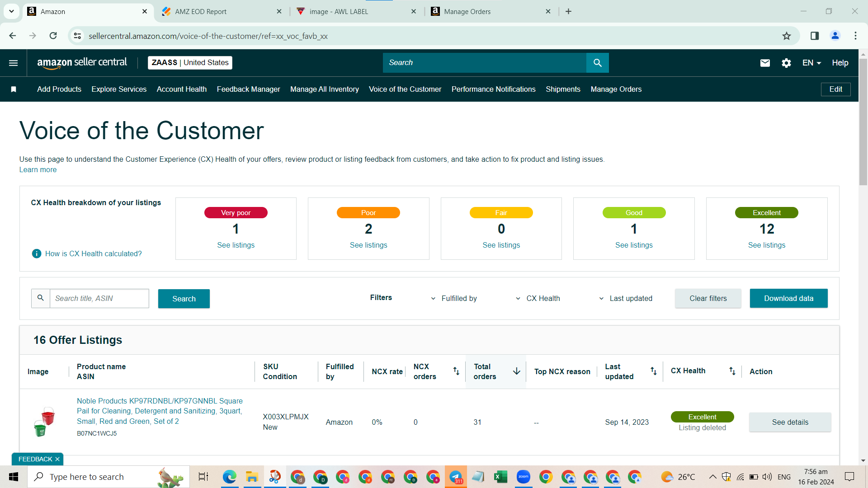
Task: Open the Noble Products Square Pail listing link
Action: (x=160, y=411)
